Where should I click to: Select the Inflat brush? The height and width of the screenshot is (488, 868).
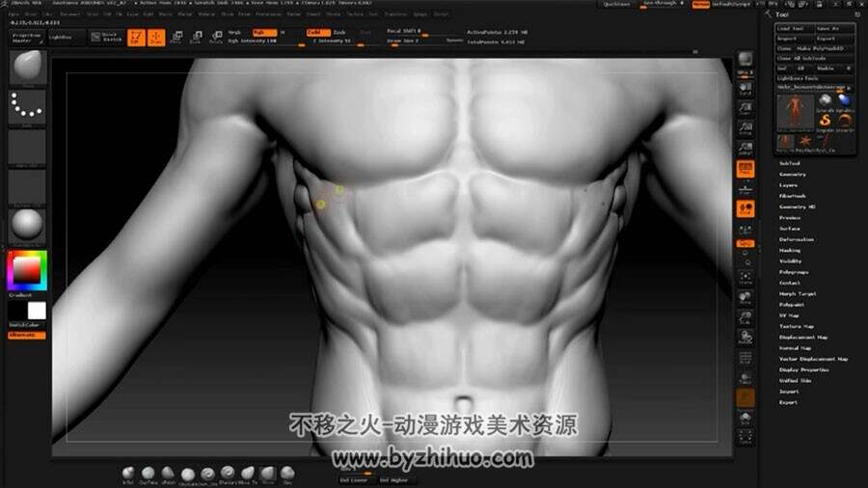click(128, 474)
